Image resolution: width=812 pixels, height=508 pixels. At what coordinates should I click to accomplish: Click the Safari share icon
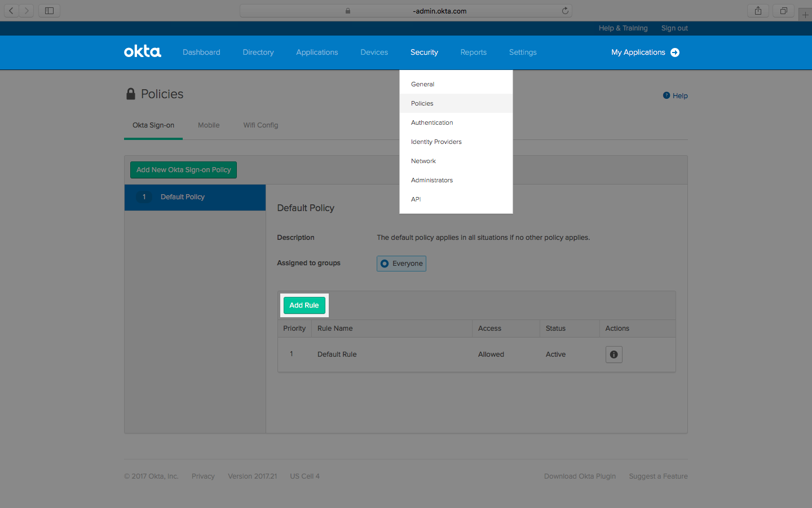click(758, 11)
